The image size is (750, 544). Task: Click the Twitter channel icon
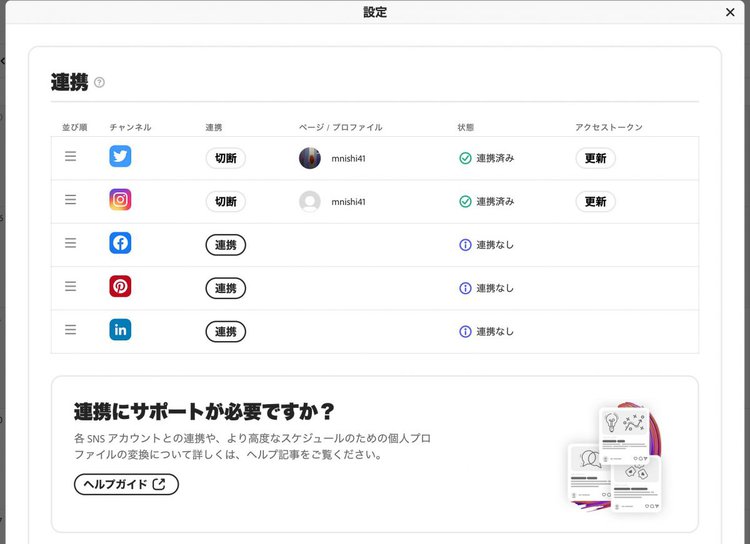120,157
